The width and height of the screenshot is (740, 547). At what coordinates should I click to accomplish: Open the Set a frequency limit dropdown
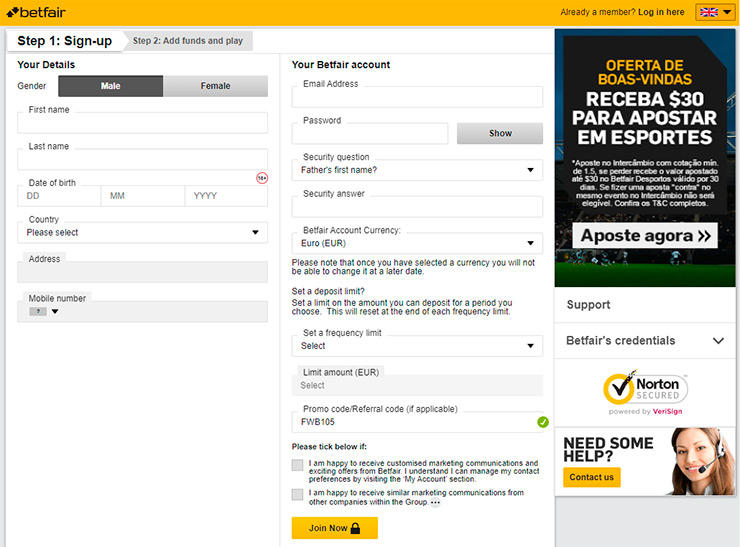417,346
